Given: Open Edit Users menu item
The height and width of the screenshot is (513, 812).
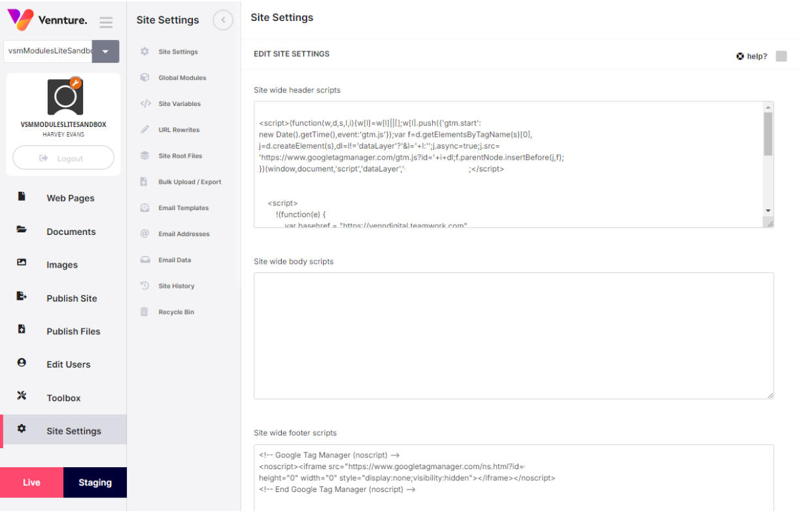Looking at the screenshot, I should click(x=69, y=364).
